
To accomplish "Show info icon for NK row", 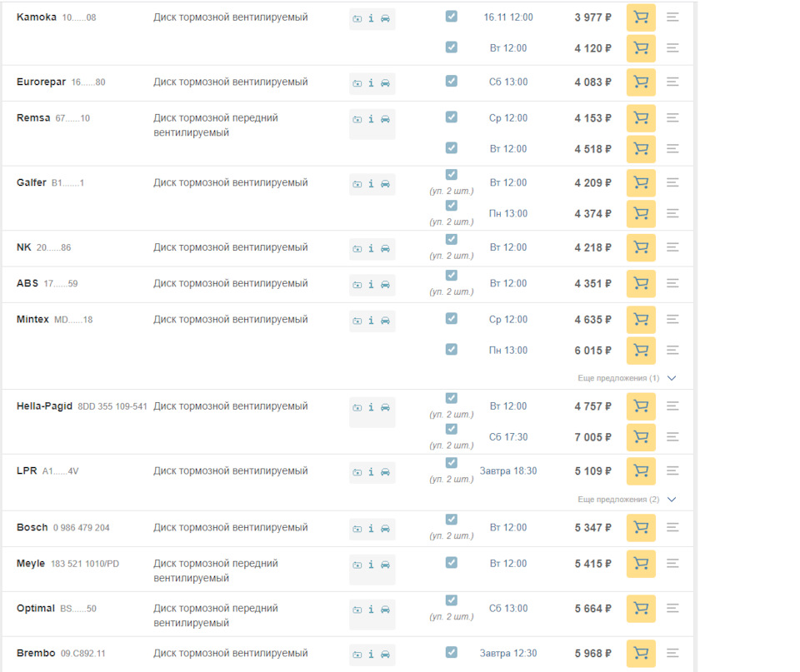I will click(x=371, y=248).
